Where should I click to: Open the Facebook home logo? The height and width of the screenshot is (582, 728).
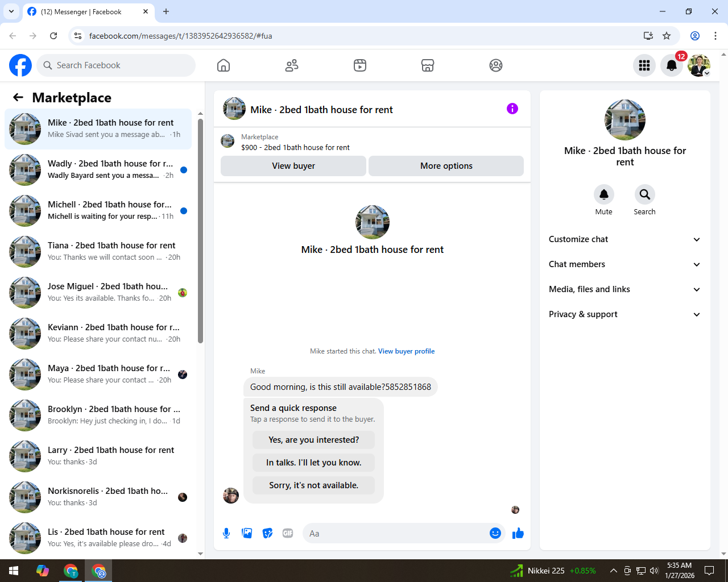tap(20, 65)
